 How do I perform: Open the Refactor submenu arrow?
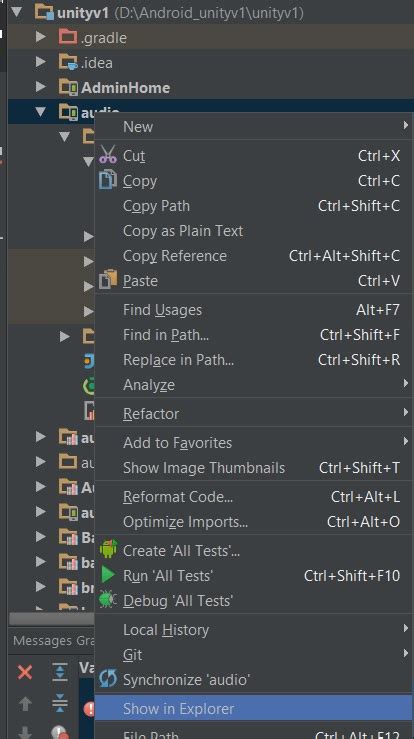coord(405,412)
